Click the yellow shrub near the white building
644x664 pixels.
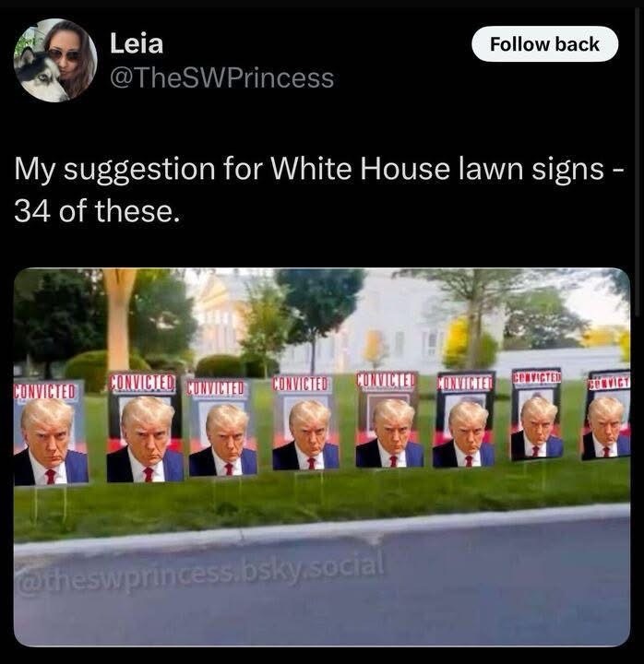point(457,344)
